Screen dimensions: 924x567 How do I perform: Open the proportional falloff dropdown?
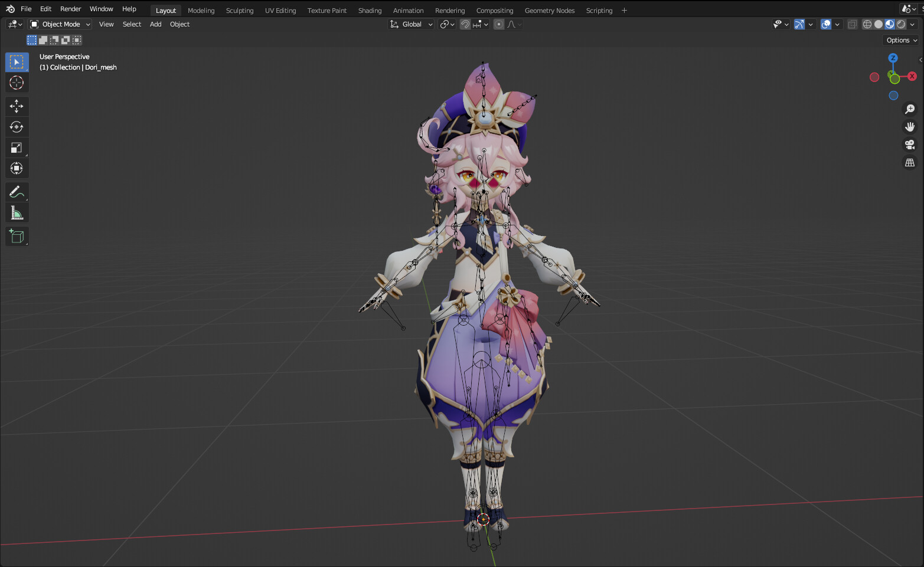[514, 24]
